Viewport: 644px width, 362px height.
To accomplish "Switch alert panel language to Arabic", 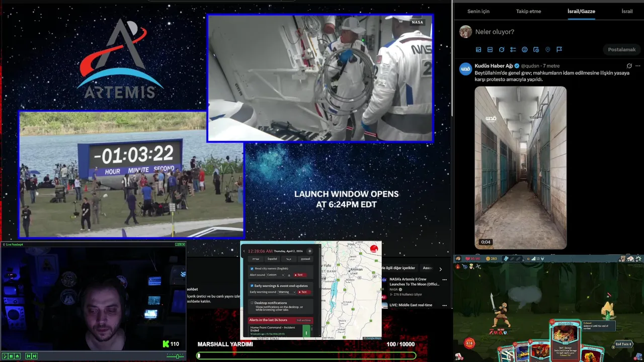I will 289,259.
